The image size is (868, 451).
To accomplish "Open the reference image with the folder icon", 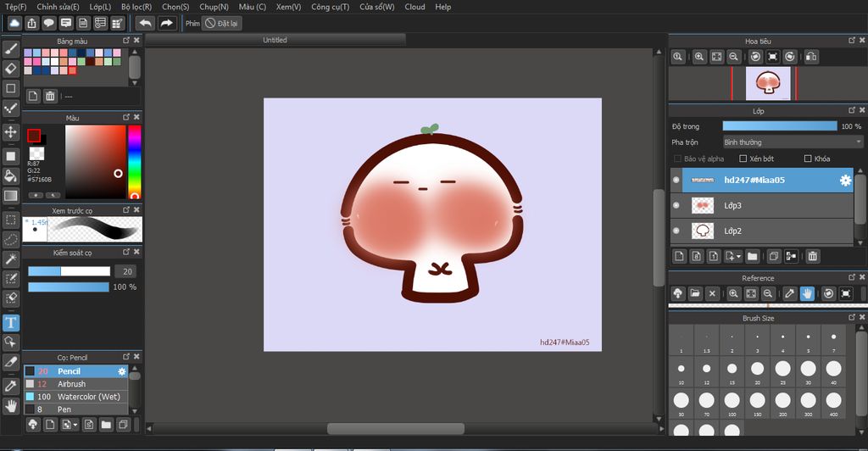I will coord(695,294).
